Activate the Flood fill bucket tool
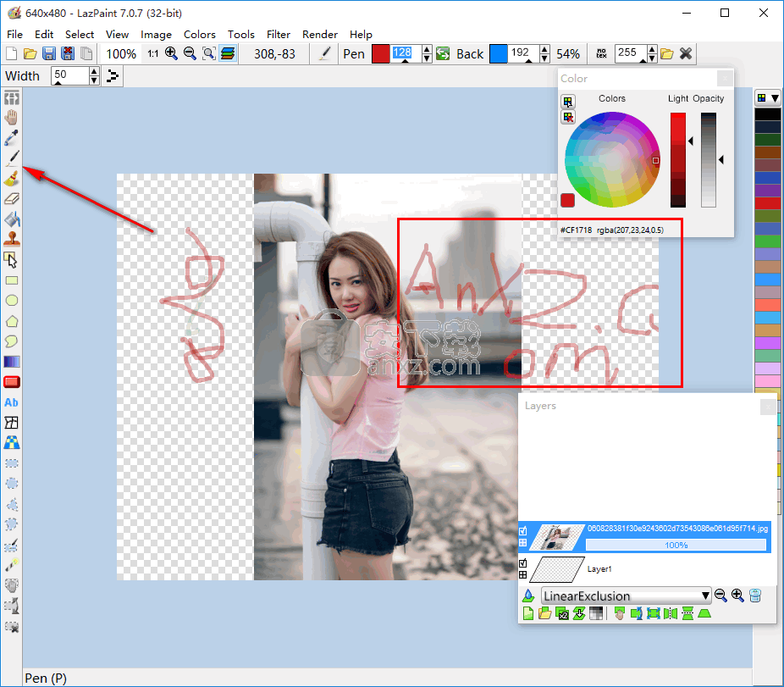Screen dimensions: 784x687 pos(12,219)
